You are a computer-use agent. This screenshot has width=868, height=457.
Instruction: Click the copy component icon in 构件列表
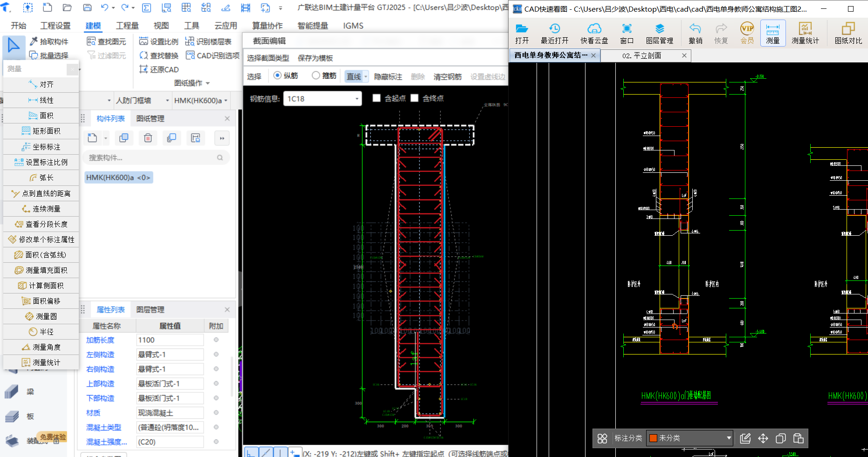click(124, 138)
